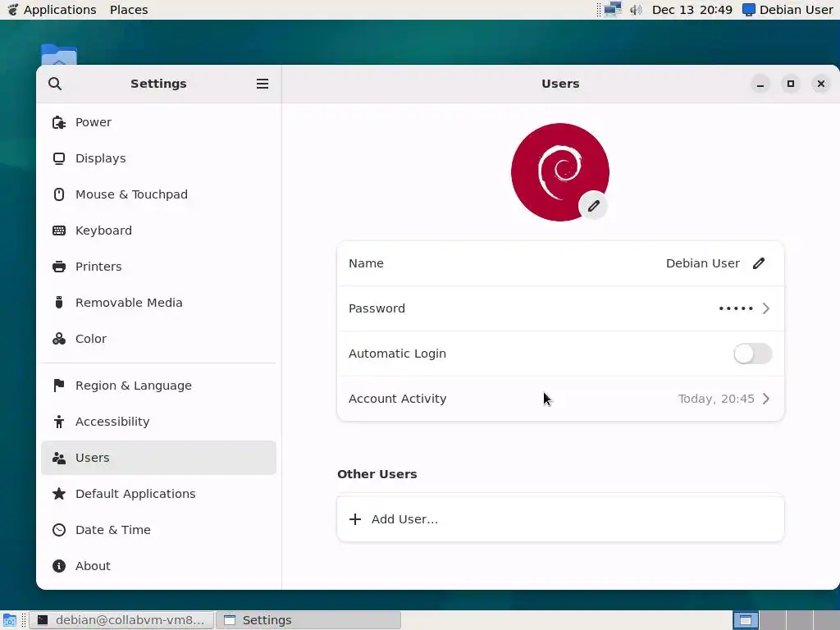
Task: Click the About info icon
Action: 59,566
